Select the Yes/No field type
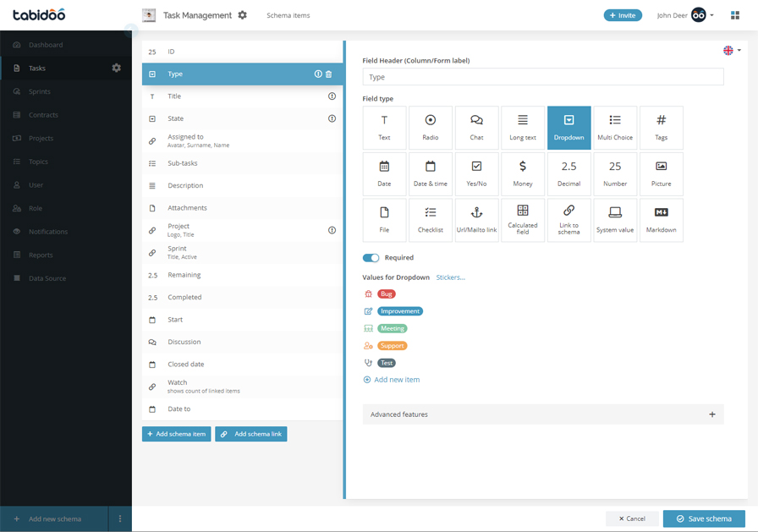Screen dimensions: 758x532 tap(476, 174)
